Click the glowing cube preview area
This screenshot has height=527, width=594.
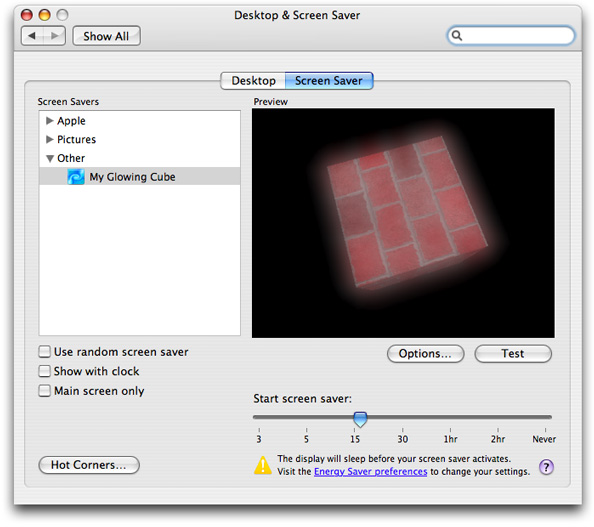(x=403, y=223)
